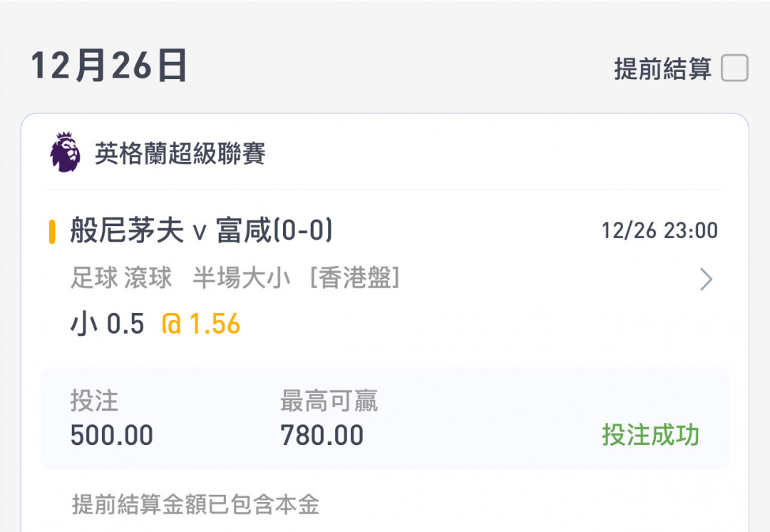Image resolution: width=770 pixels, height=532 pixels.
Task: Click the 投注成功 status label
Action: tap(651, 435)
